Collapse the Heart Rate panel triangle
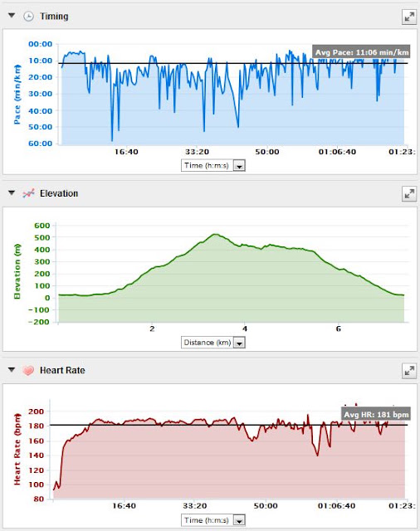 tap(12, 370)
